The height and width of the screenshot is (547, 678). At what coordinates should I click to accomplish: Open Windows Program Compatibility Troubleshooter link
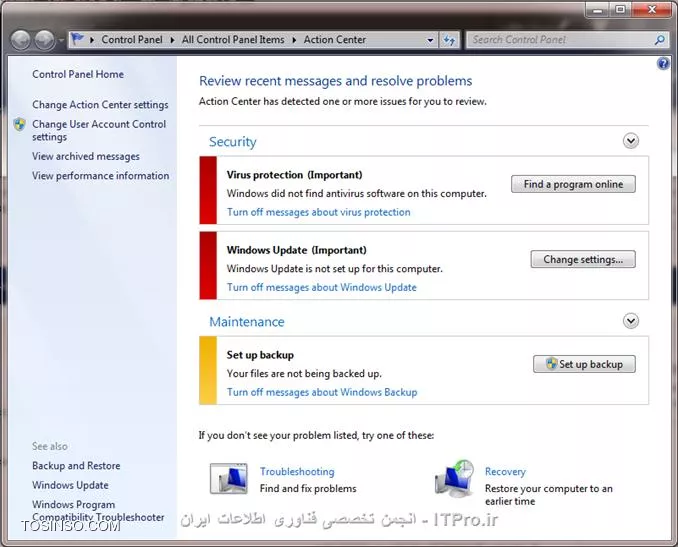tap(98, 511)
